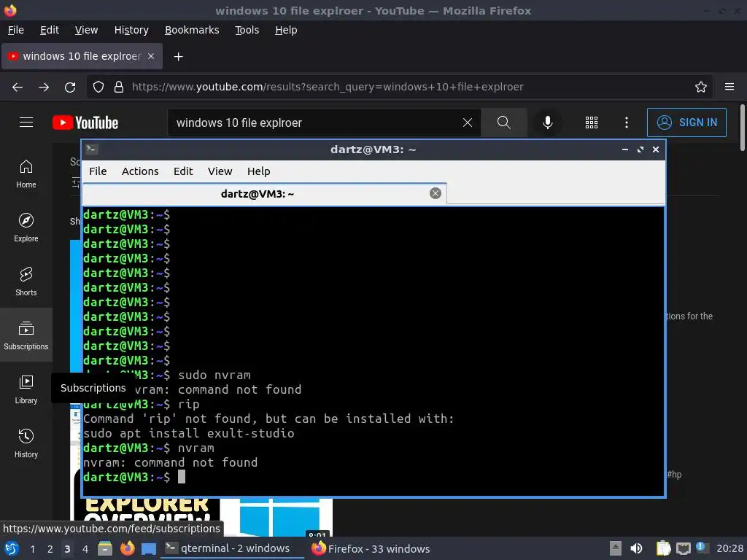Open the tracking protection shield icon
The width and height of the screenshot is (747, 560).
[98, 87]
